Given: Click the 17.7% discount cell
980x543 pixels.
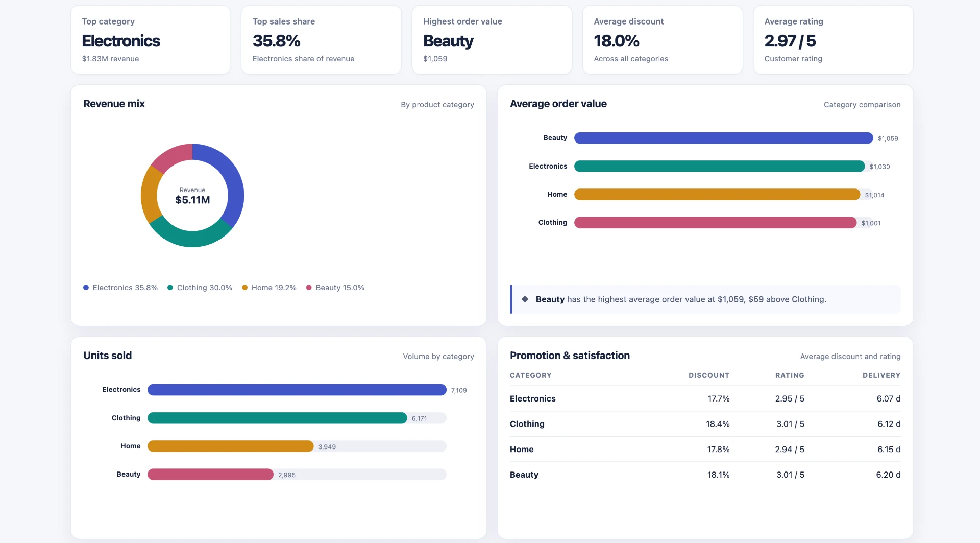Looking at the screenshot, I should [x=719, y=398].
